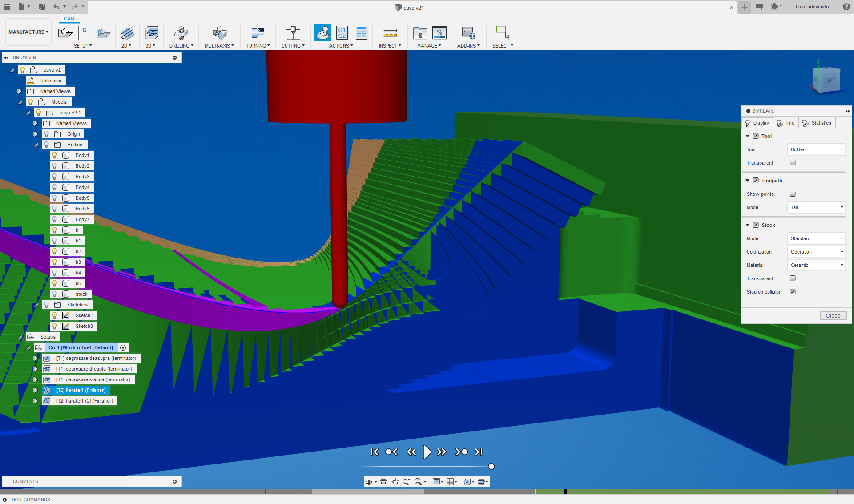Click the Save icon in the title bar
This screenshot has height=504, width=854.
click(x=42, y=7)
